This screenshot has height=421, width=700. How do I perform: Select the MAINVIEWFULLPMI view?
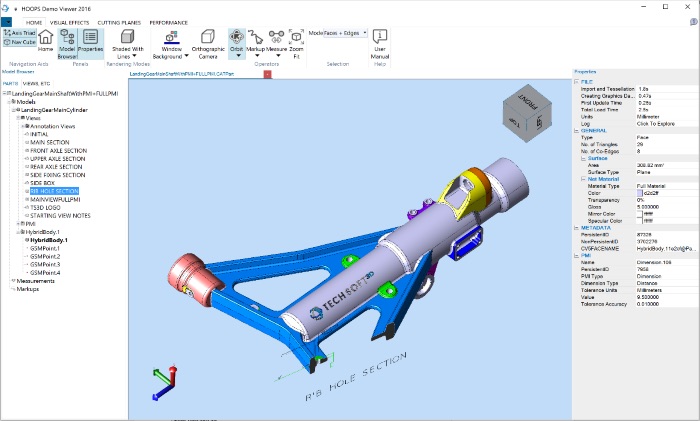(55, 199)
